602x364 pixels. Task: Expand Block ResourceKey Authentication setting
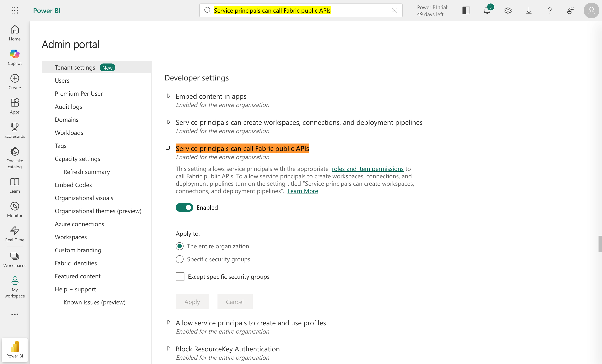(169, 349)
